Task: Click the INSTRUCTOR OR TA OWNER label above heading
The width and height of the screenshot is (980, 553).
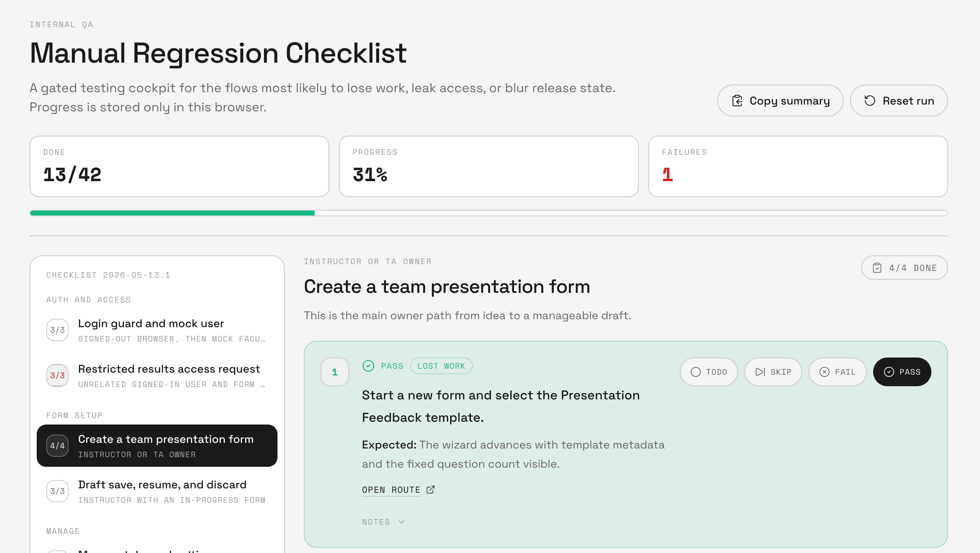Action: pyautogui.click(x=368, y=261)
